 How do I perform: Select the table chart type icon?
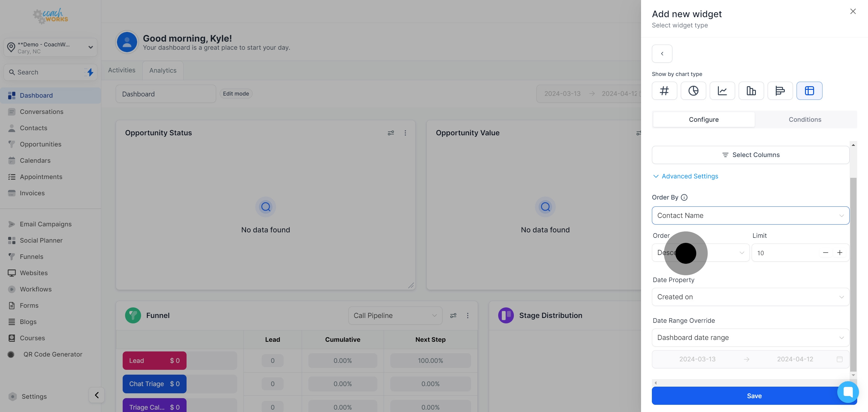point(809,91)
